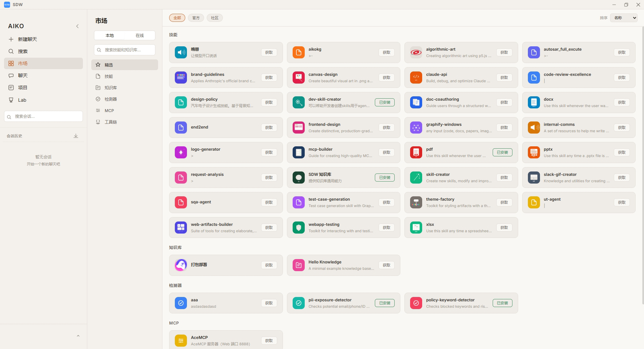Viewport: 644px width, 349px height.
Task: Focus the 搜索技能和知识库 search box
Action: [x=125, y=50]
